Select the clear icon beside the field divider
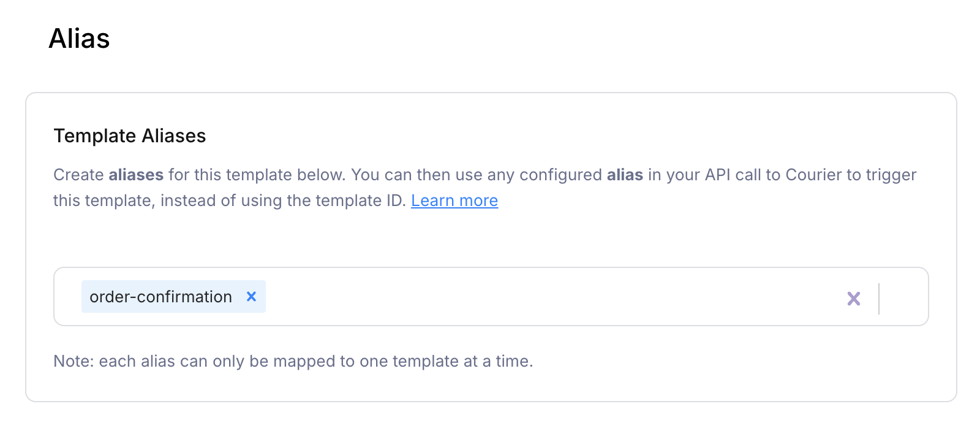 pos(854,299)
